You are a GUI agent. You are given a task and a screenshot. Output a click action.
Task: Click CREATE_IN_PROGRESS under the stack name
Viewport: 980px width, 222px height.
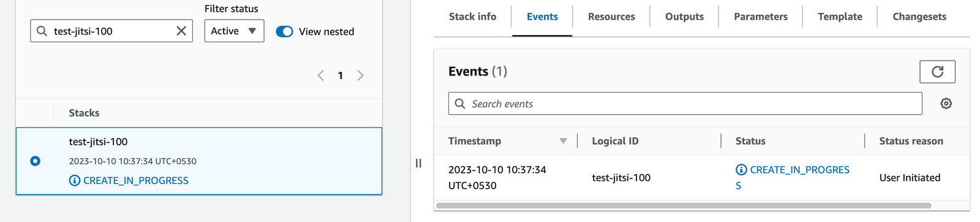(136, 180)
